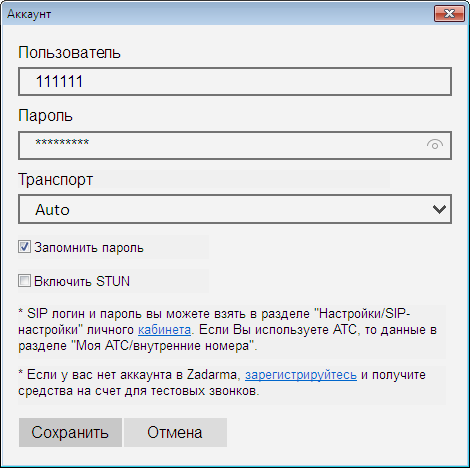Expand the Транспорт dropdown chevron arrow
Screen dimensions: 470x468
(x=439, y=209)
